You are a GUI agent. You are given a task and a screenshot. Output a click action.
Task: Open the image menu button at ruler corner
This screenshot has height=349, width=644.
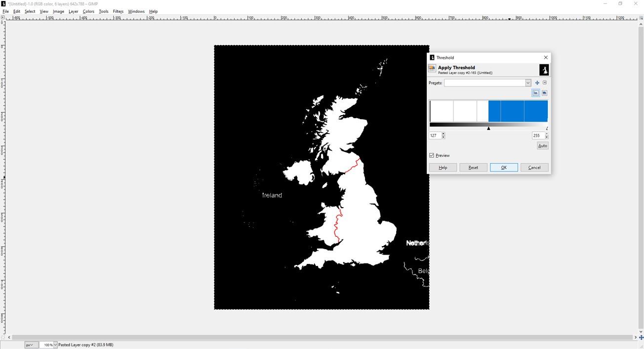tap(2, 18)
